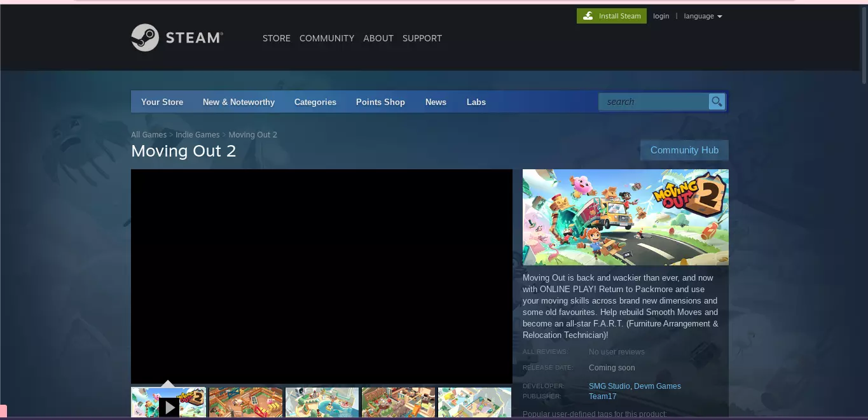Click the Moving Out 2 page title

point(183,151)
